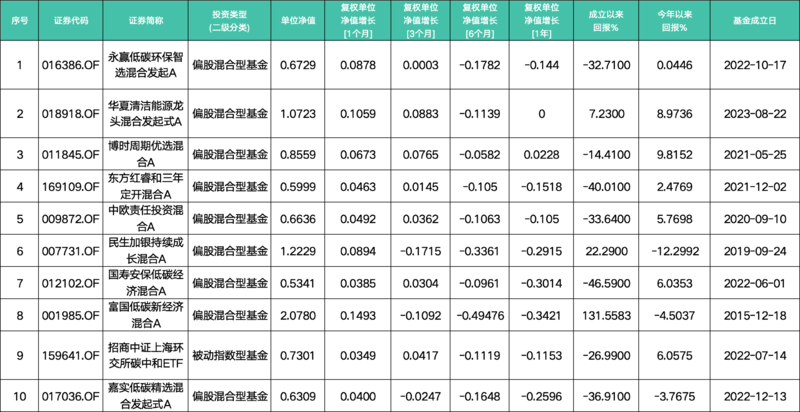Select the 单位净值 column header
The height and width of the screenshot is (412, 800).
[298, 21]
